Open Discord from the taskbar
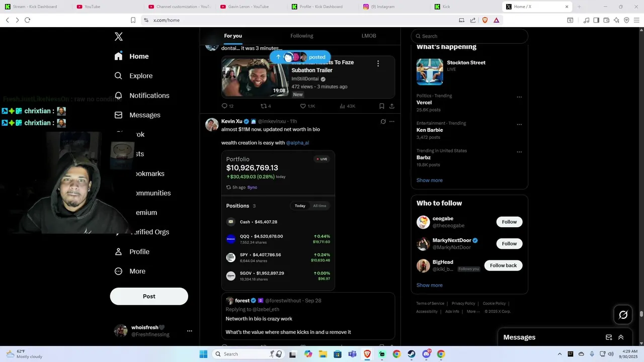Screen dimensions: 644x362 (427, 354)
